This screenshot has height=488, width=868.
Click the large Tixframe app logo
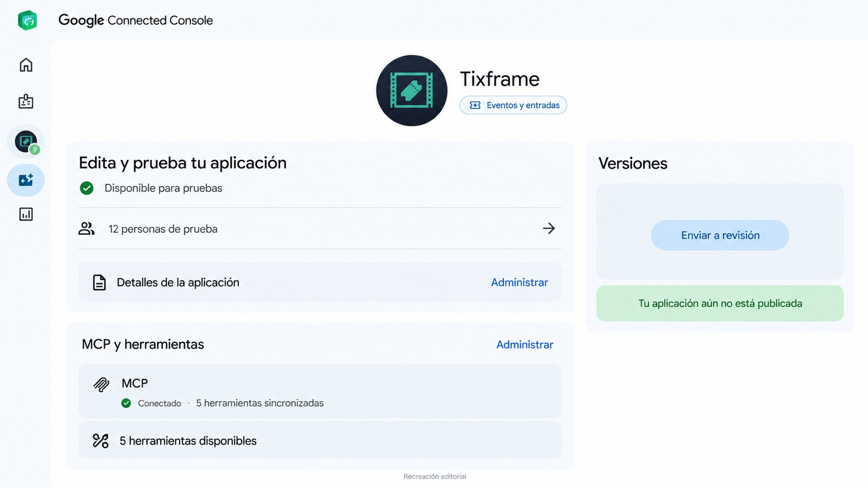coord(411,90)
